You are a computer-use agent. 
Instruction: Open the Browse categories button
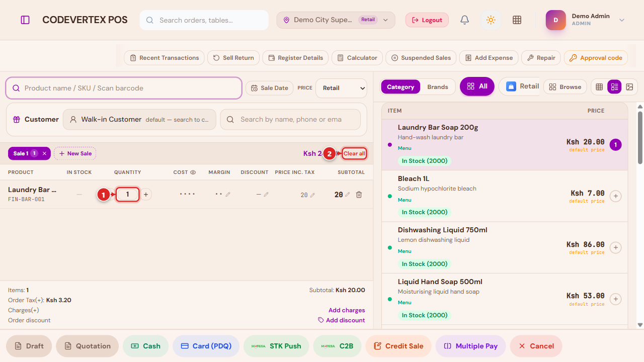(566, 87)
